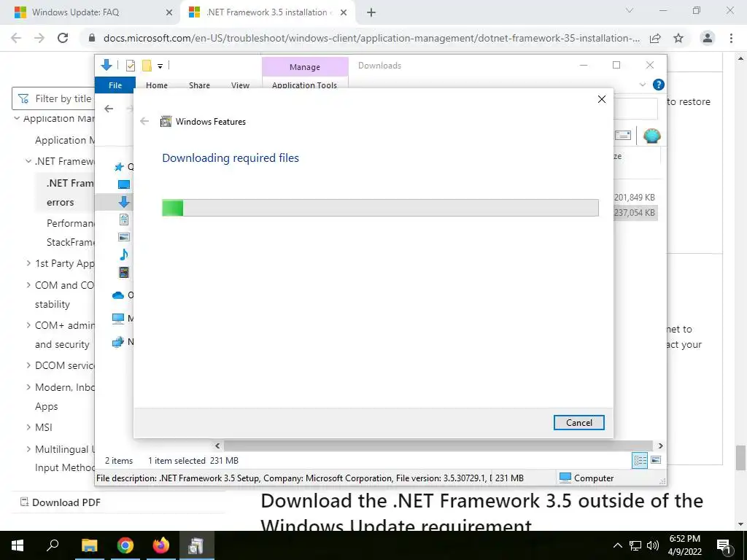Expand the COM+ administration node

pos(28,324)
